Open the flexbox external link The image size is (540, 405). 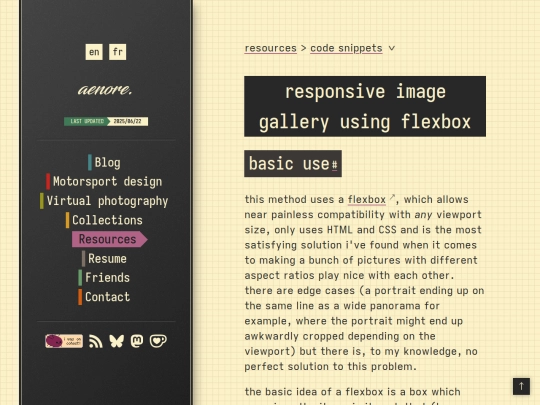click(367, 199)
